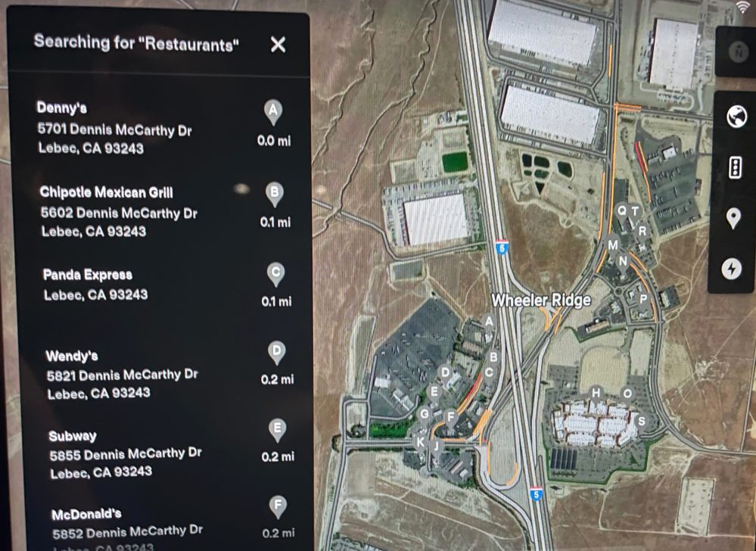Tap marker Q pin on the map
Viewport: 756px width, 551px height.
point(621,212)
